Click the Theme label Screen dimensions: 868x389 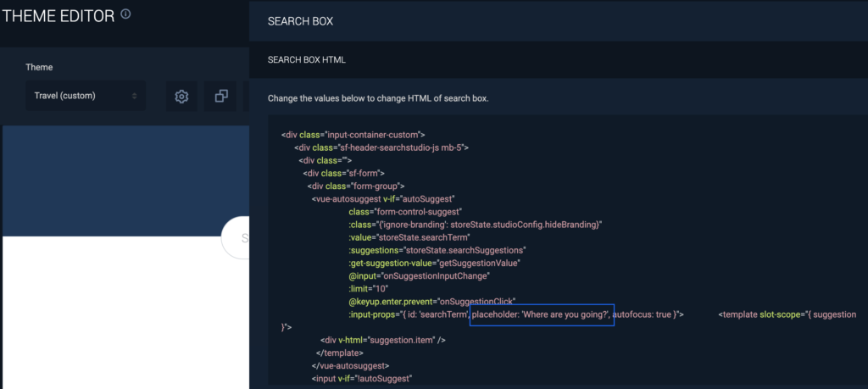pyautogui.click(x=39, y=67)
